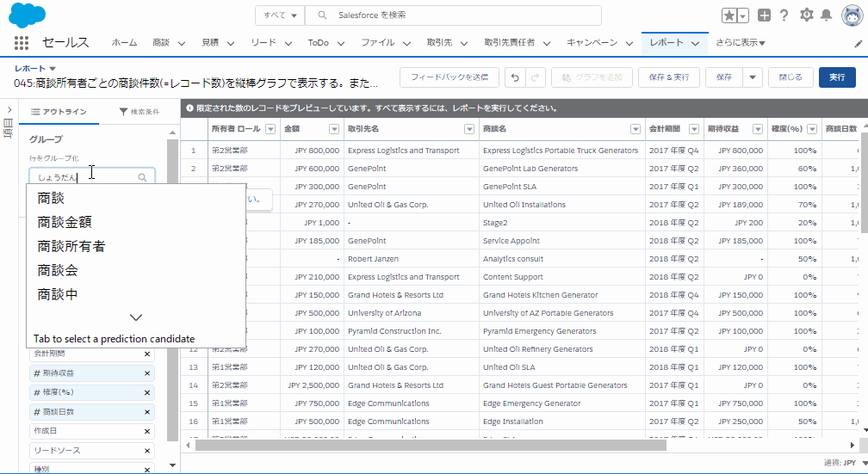Screen dimensions: 868x474
Task: Open the ファイル tab
Action: click(378, 43)
